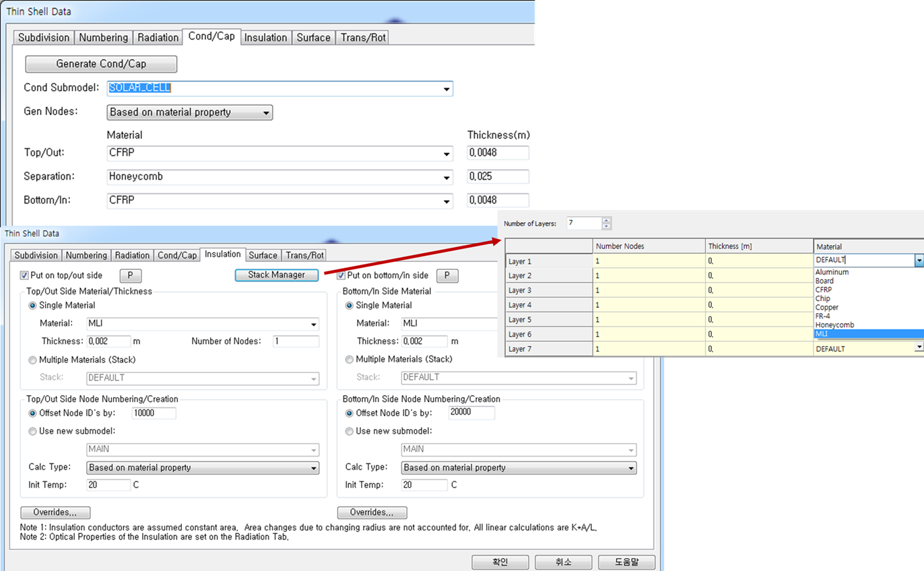This screenshot has height=571, width=924.
Task: Open the Cond Submodel dropdown
Action: 447,89
